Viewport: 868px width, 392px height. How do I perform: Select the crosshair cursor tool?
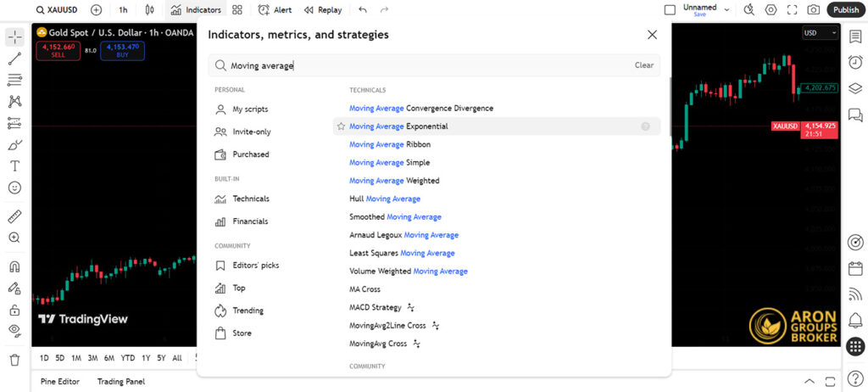[14, 37]
